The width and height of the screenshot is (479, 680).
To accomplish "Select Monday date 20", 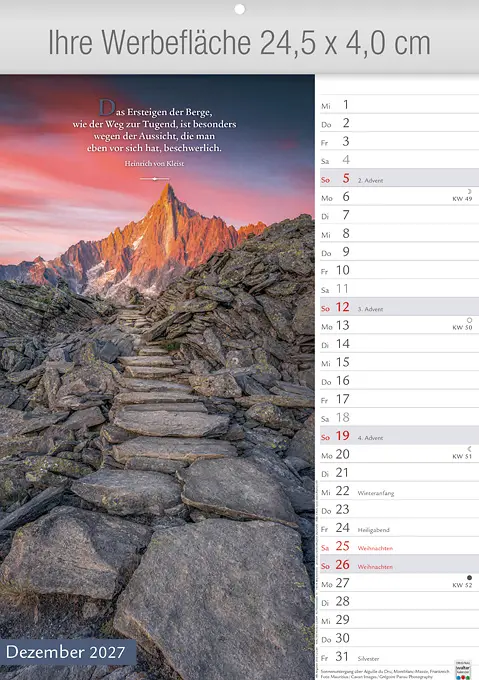I will (342, 454).
